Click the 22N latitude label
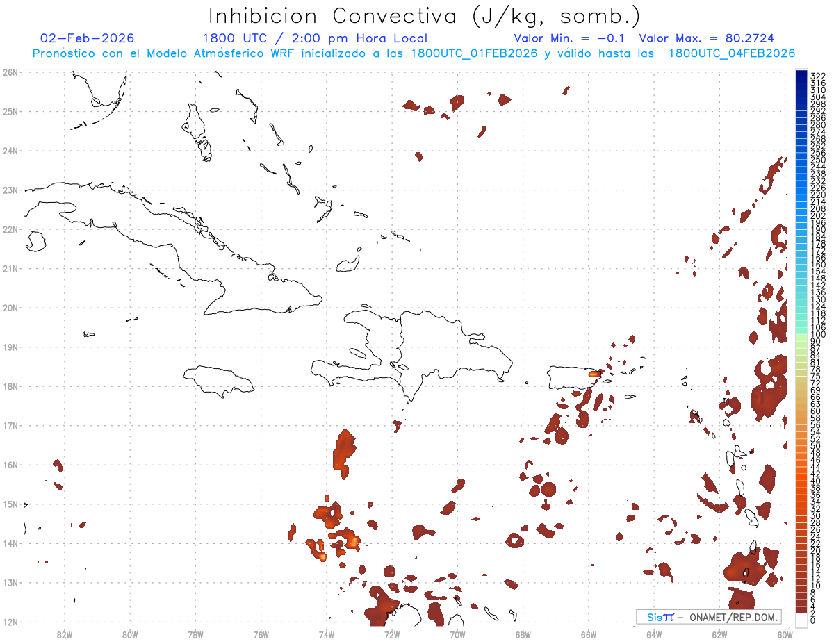Screen dimensions: 834x644 [10, 229]
